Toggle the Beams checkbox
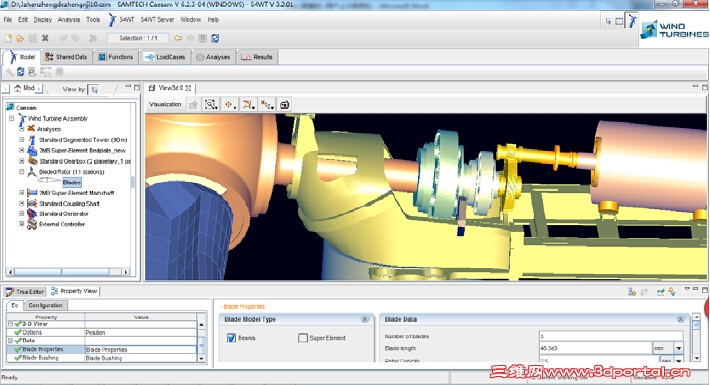This screenshot has height=385, width=710. point(231,338)
